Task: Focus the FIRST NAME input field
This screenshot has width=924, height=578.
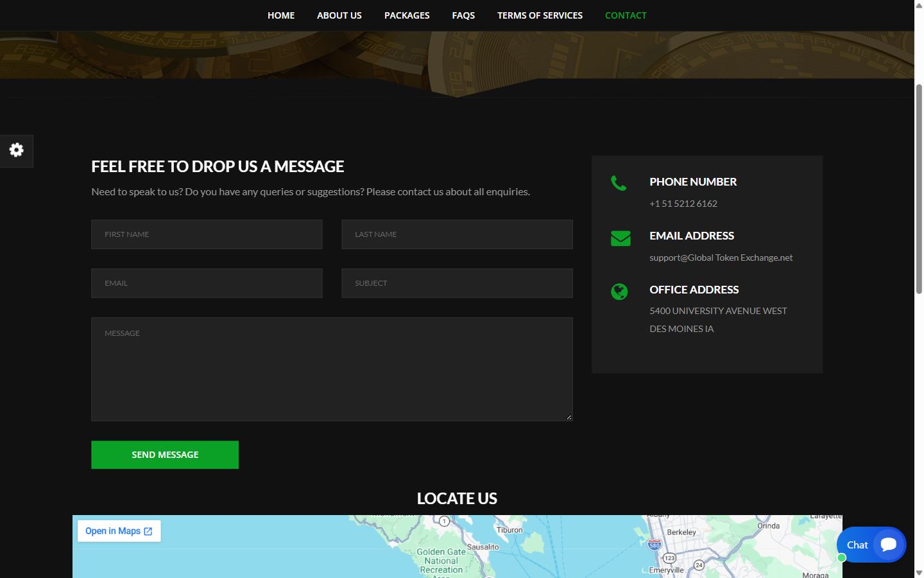Action: (207, 234)
